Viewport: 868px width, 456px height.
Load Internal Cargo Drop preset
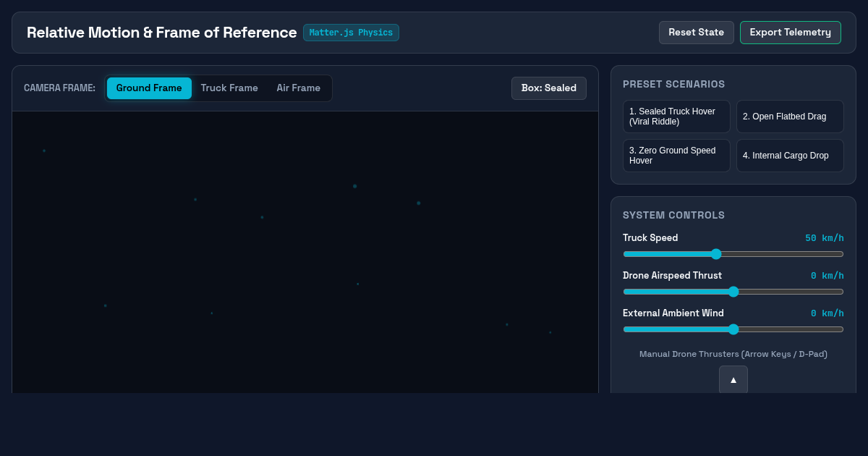pos(790,156)
